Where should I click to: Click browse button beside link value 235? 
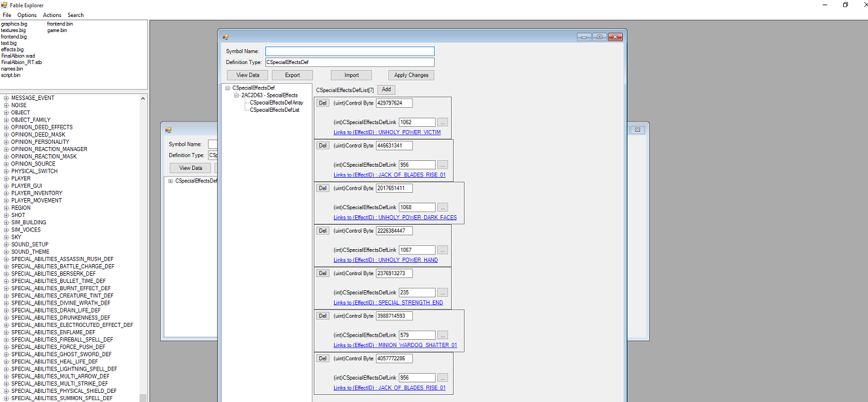click(x=442, y=293)
